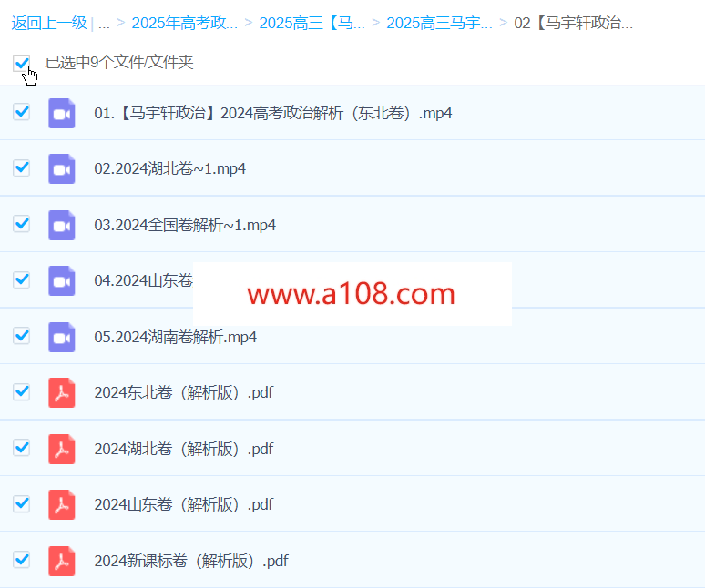This screenshot has width=705, height=588.
Task: Uncheck the 05.2024湖南卷解析.mp4 checkbox
Action: pyautogui.click(x=22, y=336)
